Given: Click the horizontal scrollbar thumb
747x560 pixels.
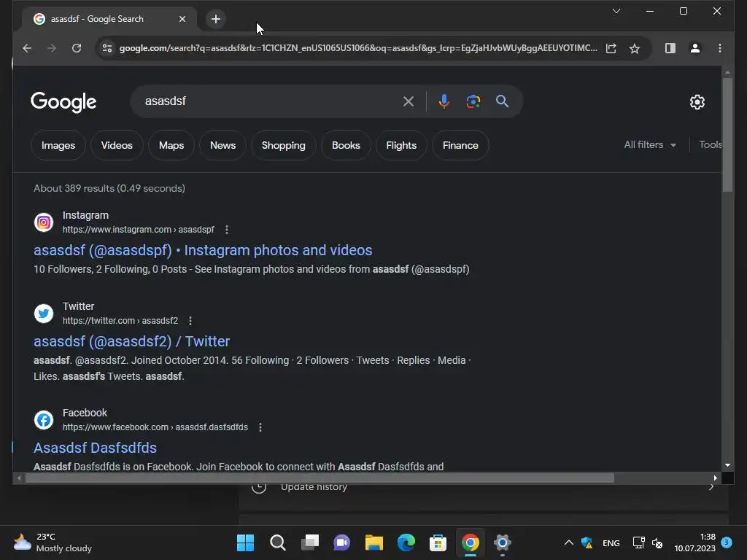Looking at the screenshot, I should click(x=320, y=478).
